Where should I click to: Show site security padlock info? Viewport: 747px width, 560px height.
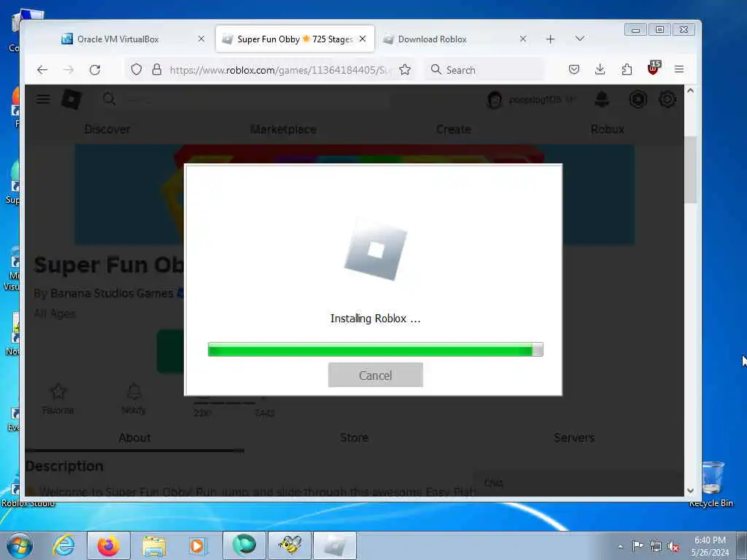pyautogui.click(x=157, y=69)
